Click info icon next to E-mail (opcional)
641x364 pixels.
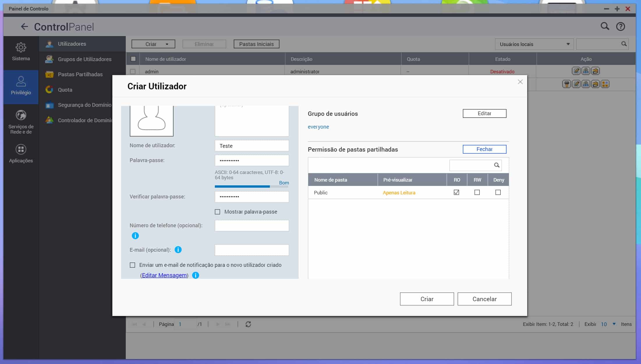(178, 250)
